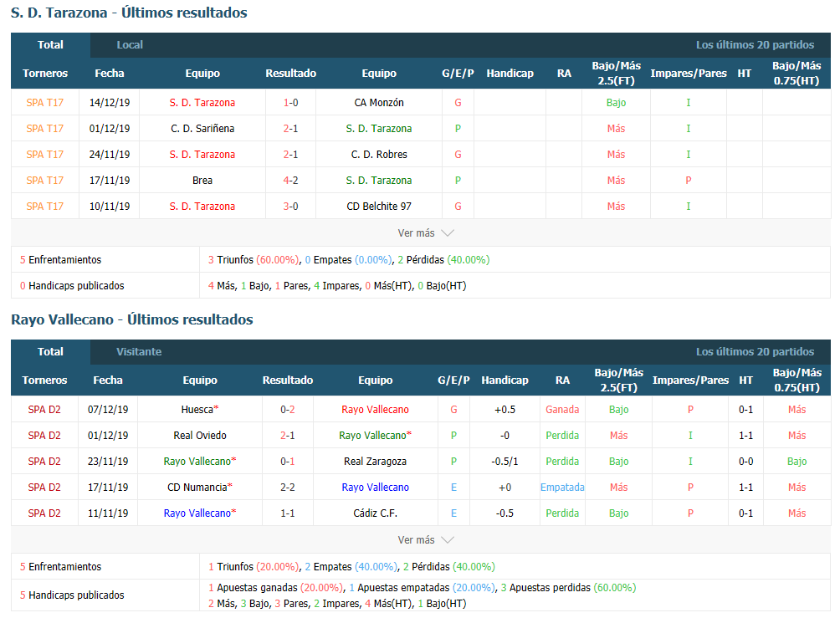840x618 pixels.
Task: Click the 2-2 result for CD Numancia match
Action: click(287, 488)
